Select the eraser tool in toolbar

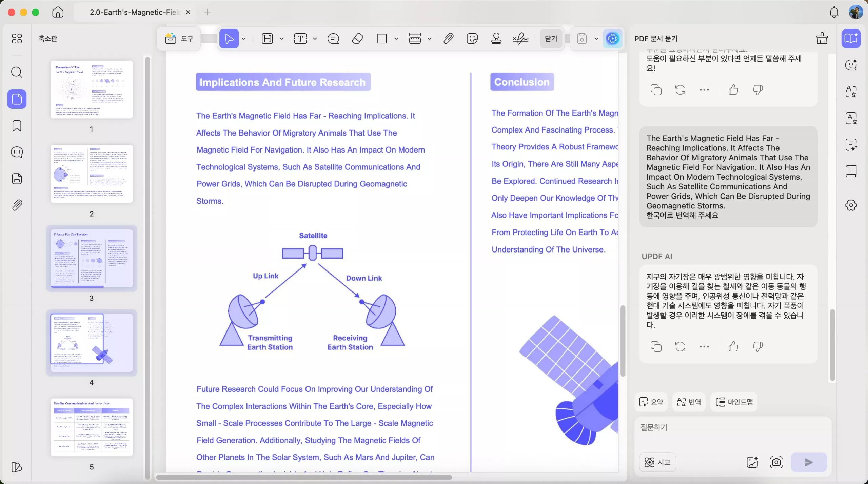(x=357, y=39)
